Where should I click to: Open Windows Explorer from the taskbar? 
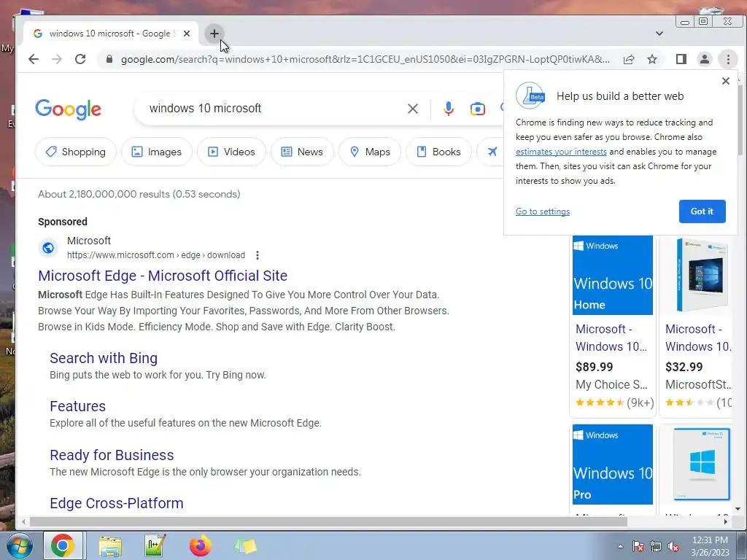coord(110,545)
